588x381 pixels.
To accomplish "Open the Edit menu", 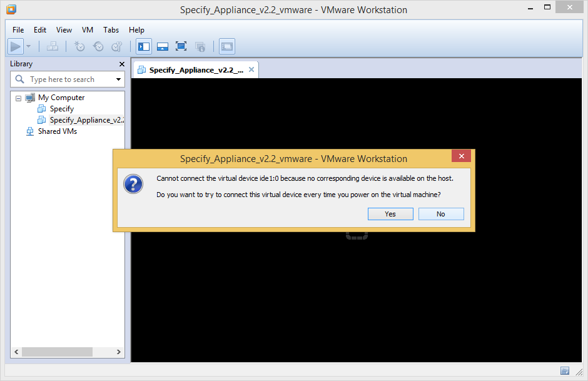I will 40,30.
